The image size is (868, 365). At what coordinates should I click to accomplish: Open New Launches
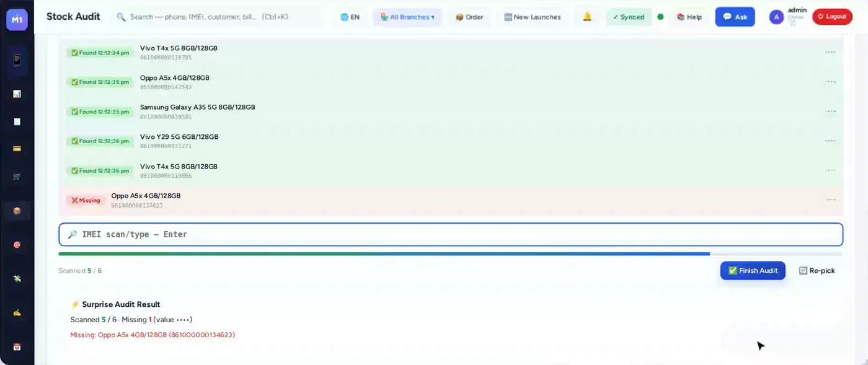pos(532,17)
